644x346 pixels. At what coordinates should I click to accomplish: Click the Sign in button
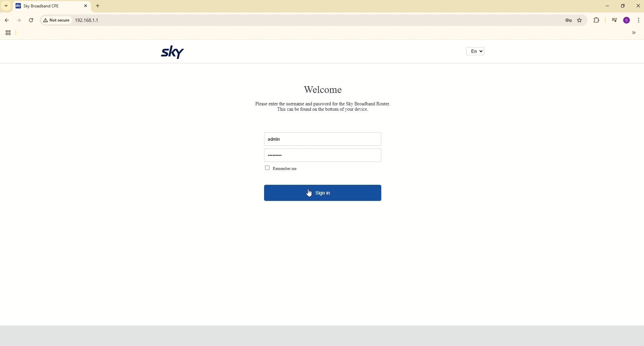(x=322, y=193)
